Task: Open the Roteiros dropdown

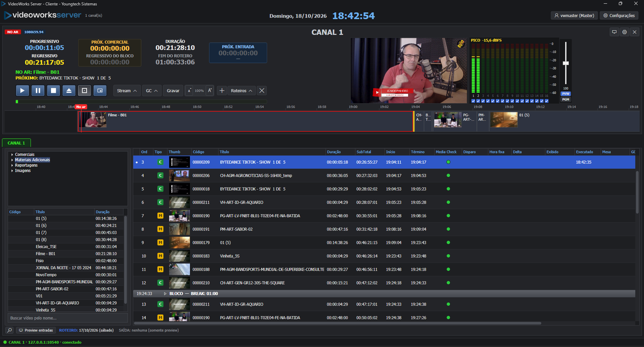Action: coord(242,91)
